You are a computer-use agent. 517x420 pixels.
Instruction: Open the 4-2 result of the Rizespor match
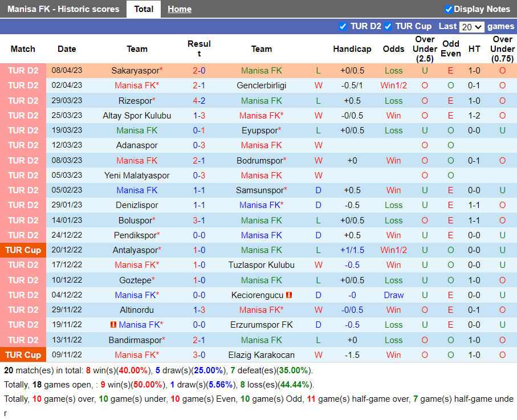tap(199, 101)
